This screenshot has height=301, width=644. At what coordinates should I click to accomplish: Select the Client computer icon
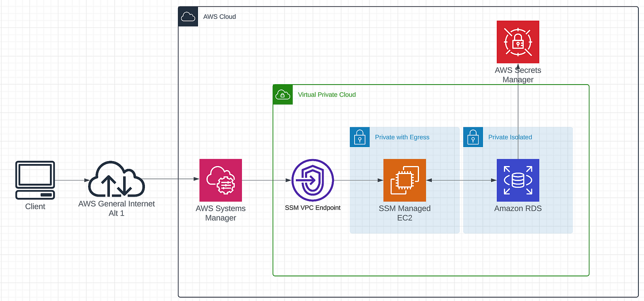point(35,180)
